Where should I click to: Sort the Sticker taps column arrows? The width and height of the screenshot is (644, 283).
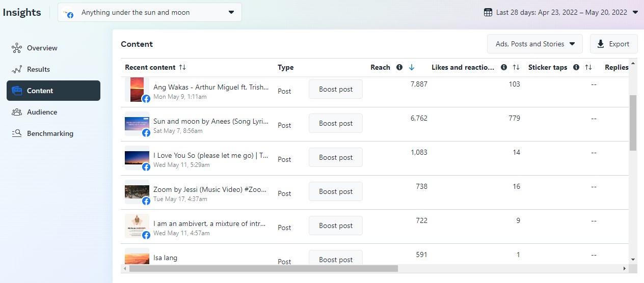(588, 67)
